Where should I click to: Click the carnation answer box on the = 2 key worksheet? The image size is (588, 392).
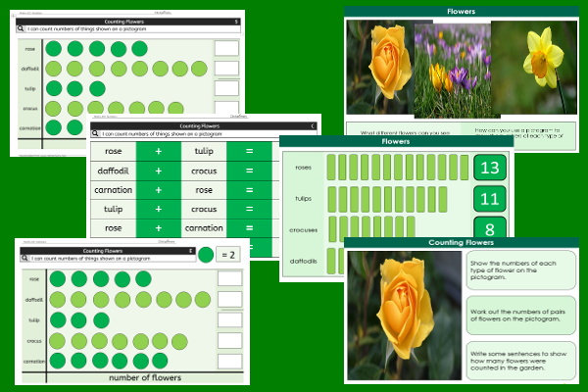point(229,362)
